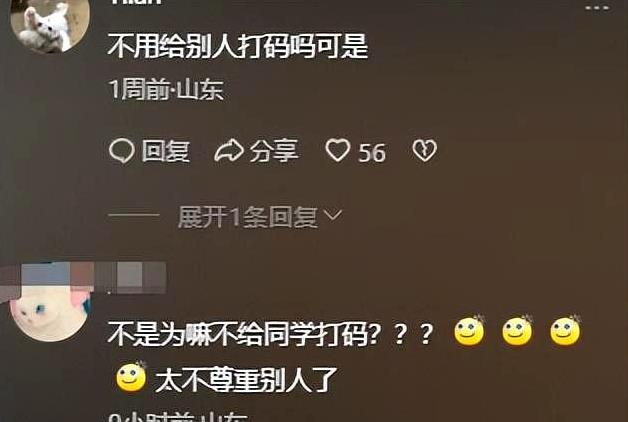Tap the share arrow icon
628x422 pixels.
pos(229,151)
